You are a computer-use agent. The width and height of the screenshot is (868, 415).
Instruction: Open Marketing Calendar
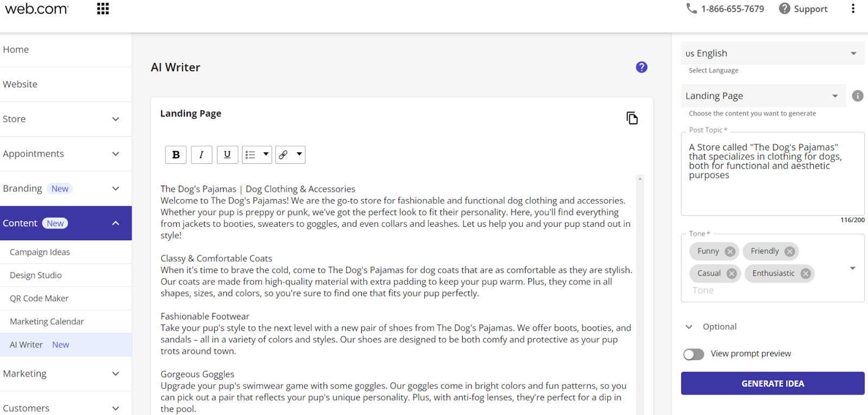[x=66, y=321]
